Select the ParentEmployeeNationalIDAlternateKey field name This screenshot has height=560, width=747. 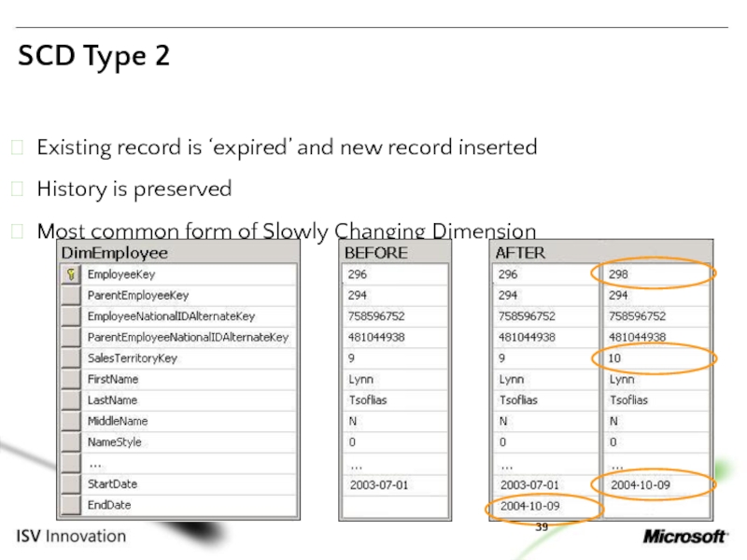click(187, 337)
